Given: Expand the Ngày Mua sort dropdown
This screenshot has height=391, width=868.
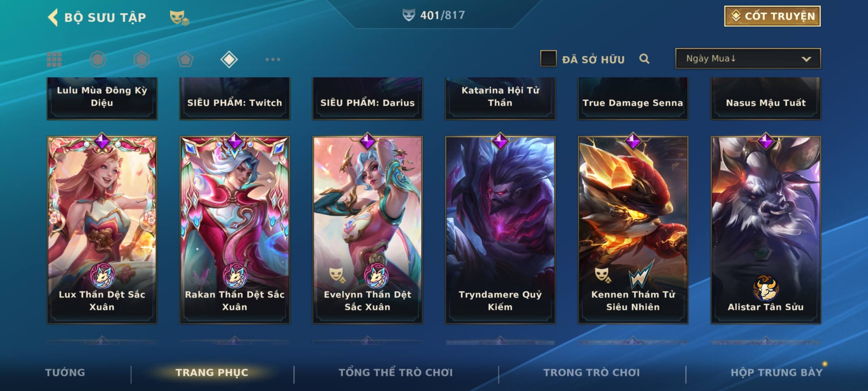Looking at the screenshot, I should coord(748,58).
